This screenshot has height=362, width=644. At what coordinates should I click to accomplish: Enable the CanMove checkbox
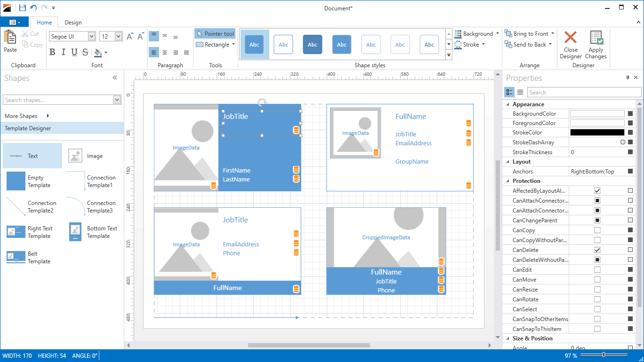(x=597, y=280)
